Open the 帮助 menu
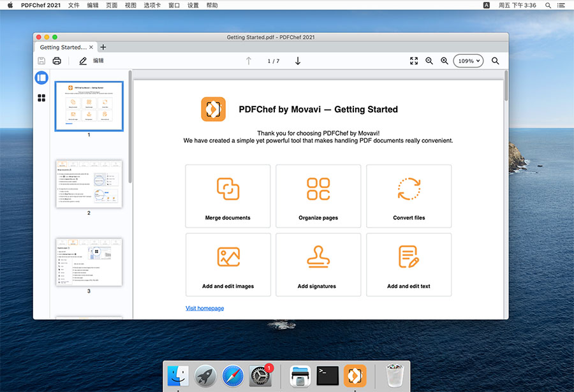The height and width of the screenshot is (392, 574). pos(212,5)
